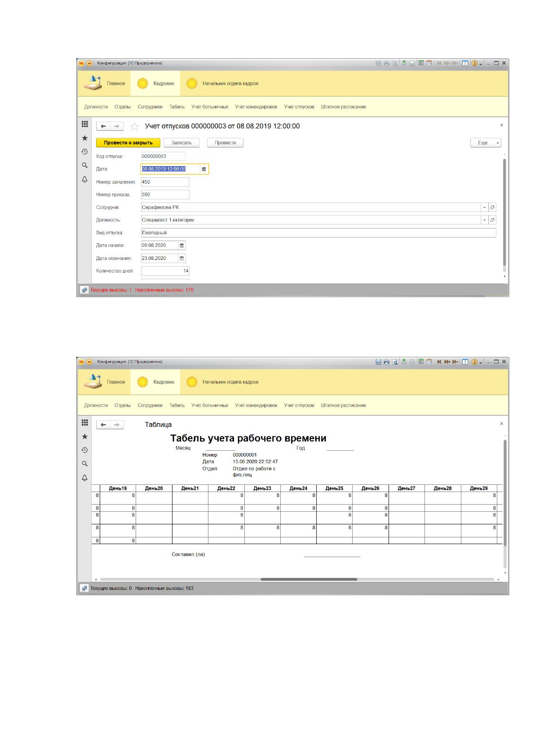This screenshot has width=535, height=756.
Task: Add vacation document to favorites with star outline
Action: (x=134, y=127)
